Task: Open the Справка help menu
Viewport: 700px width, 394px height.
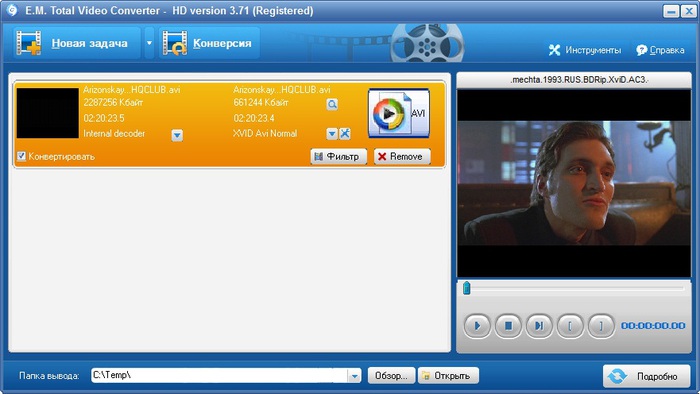Action: pos(660,50)
